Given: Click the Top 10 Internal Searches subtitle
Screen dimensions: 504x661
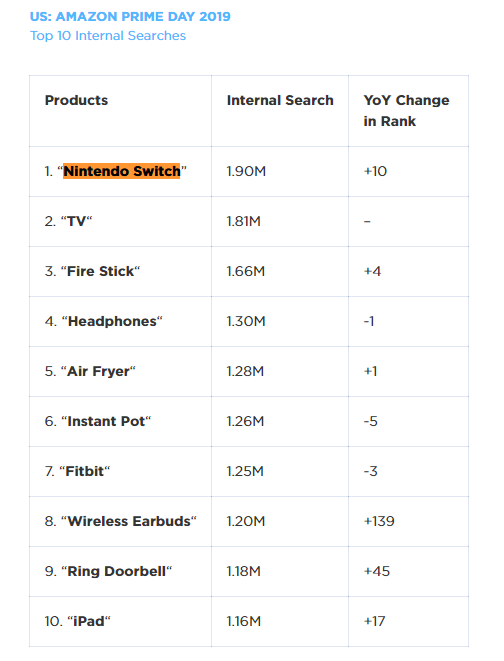Looking at the screenshot, I should point(108,36).
